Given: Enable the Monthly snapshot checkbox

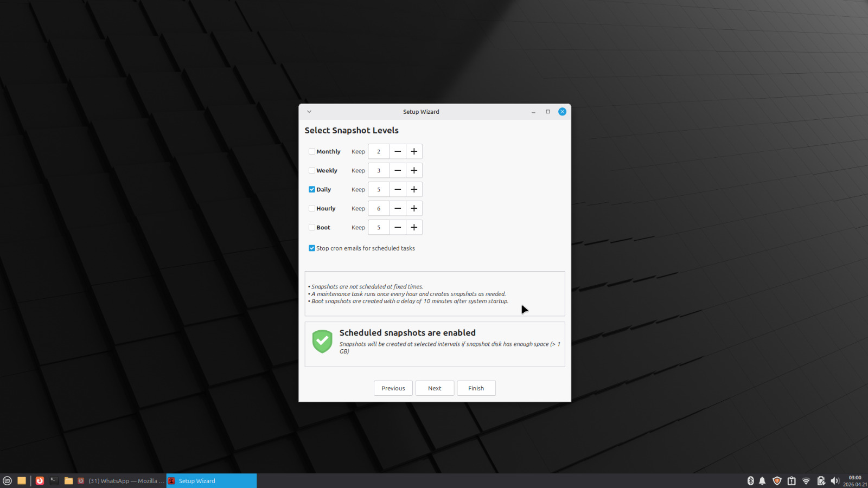Looking at the screenshot, I should coord(312,152).
